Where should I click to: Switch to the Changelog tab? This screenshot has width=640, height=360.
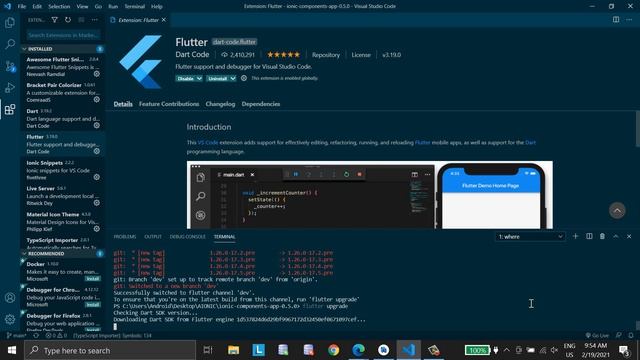(x=220, y=104)
